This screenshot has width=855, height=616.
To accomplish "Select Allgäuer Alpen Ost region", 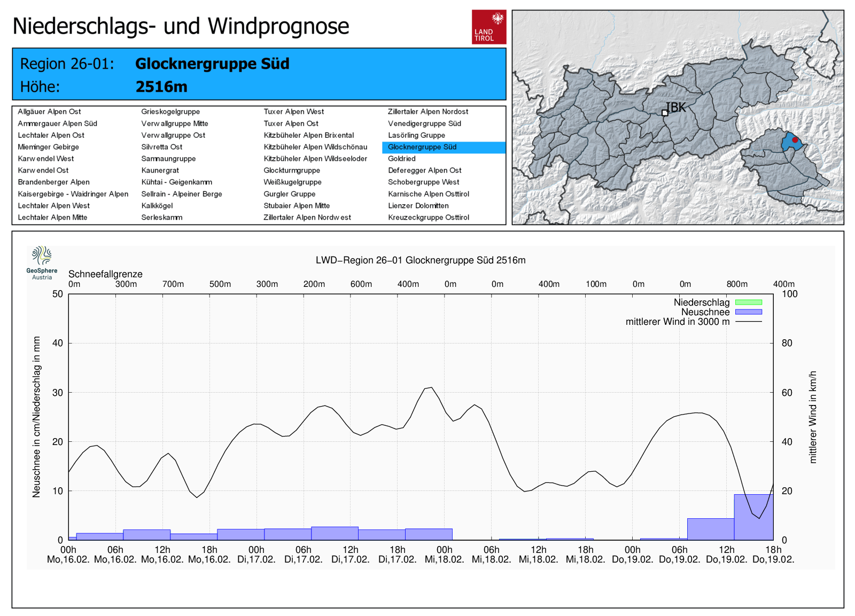I will point(49,112).
